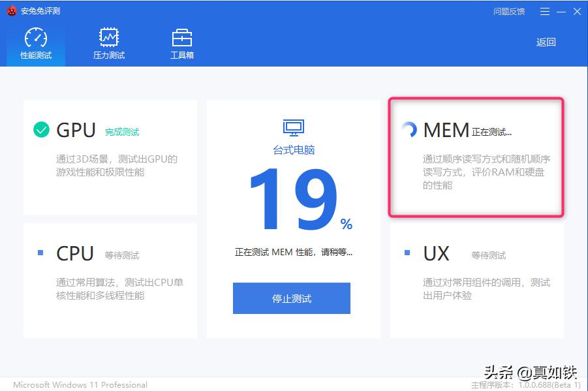
Task: Open the hamburger menu icon
Action: (545, 11)
